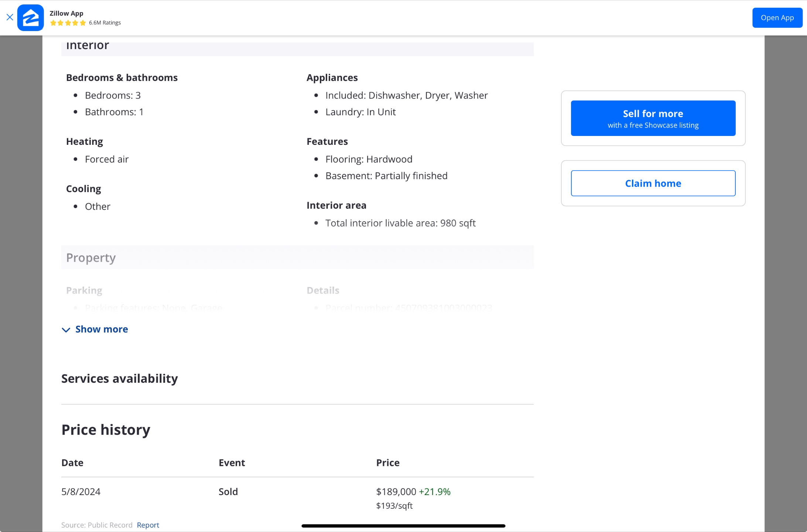Click the 6.6M Ratings label

[105, 23]
